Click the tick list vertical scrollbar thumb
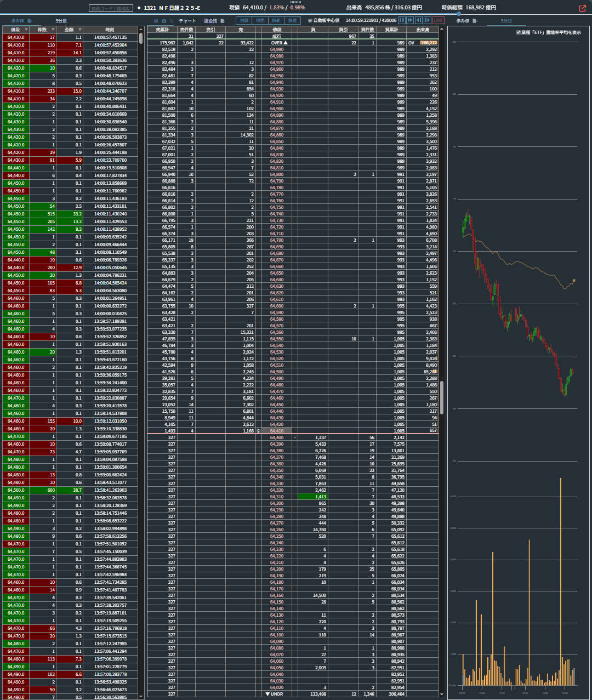Viewport: 592px width, 700px height. pyautogui.click(x=141, y=38)
